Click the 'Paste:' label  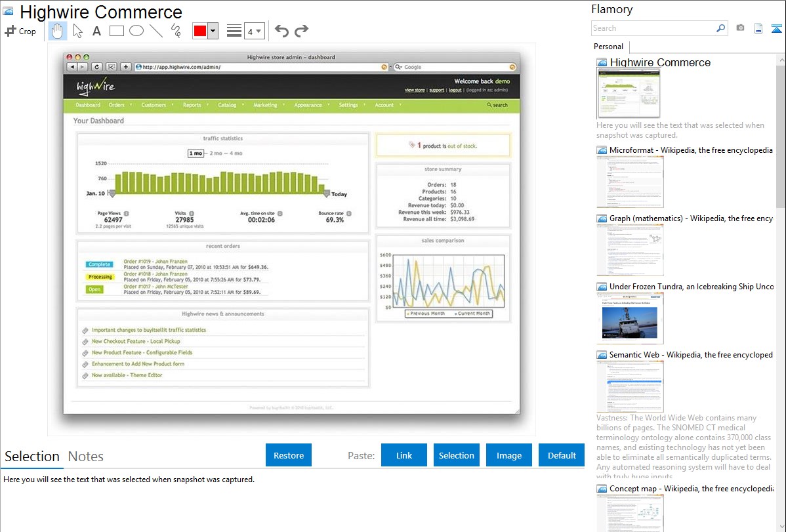(362, 456)
